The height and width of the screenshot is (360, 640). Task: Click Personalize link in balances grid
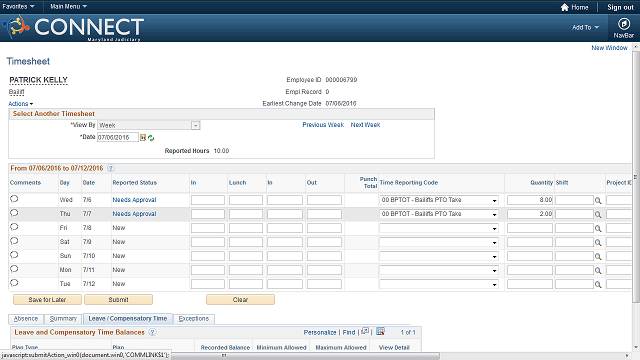point(320,333)
